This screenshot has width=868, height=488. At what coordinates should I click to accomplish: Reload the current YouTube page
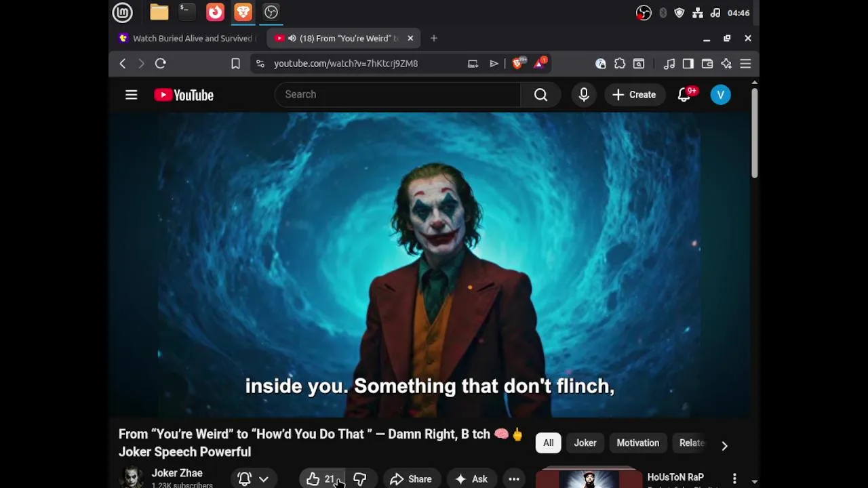point(161,64)
